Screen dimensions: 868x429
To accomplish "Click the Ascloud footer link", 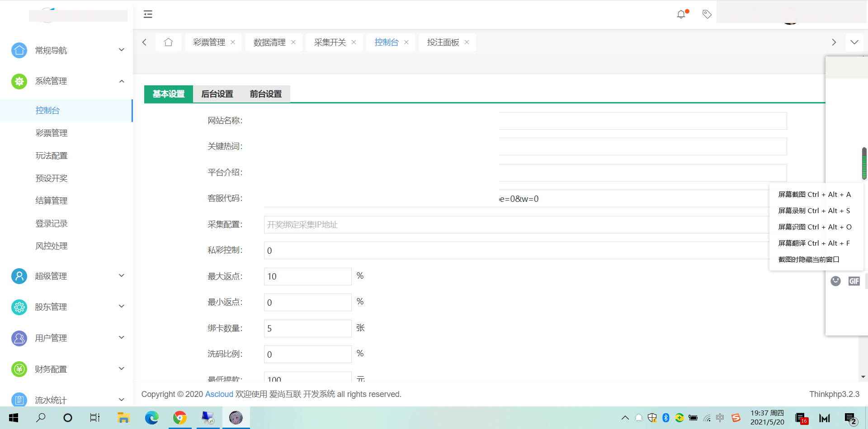I will pyautogui.click(x=219, y=394).
